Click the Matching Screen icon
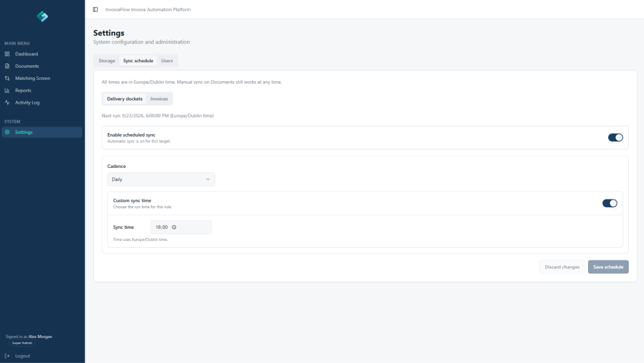 [7, 78]
